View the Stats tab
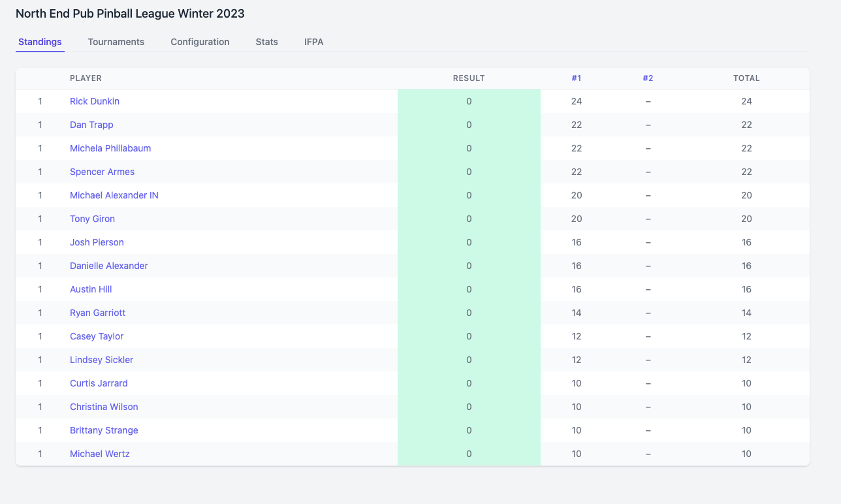 coord(266,42)
